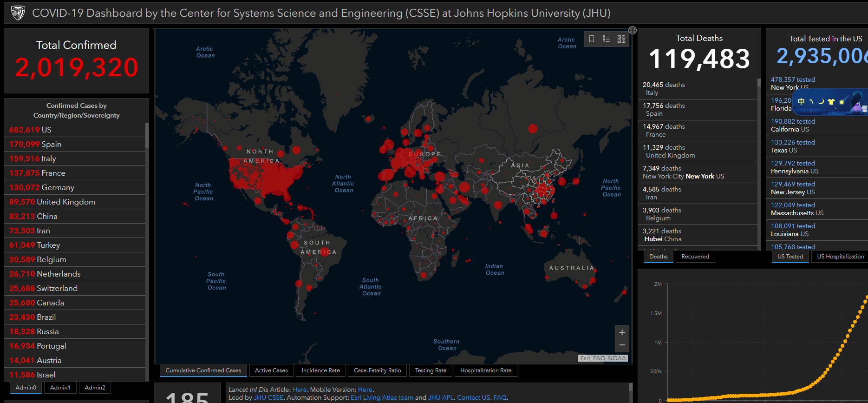Open the JHU CSSE link
The image size is (868, 403).
coord(268,397)
